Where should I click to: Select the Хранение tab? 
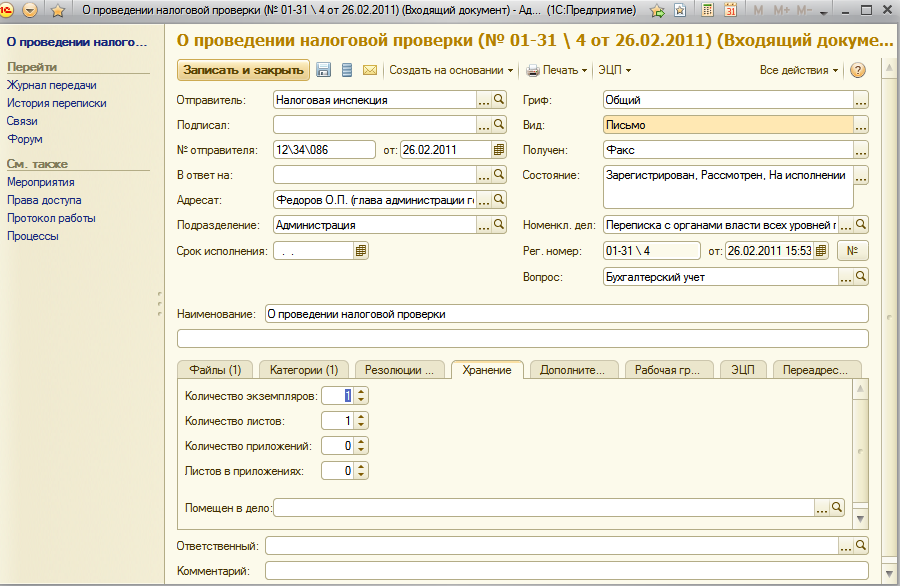coord(487,370)
